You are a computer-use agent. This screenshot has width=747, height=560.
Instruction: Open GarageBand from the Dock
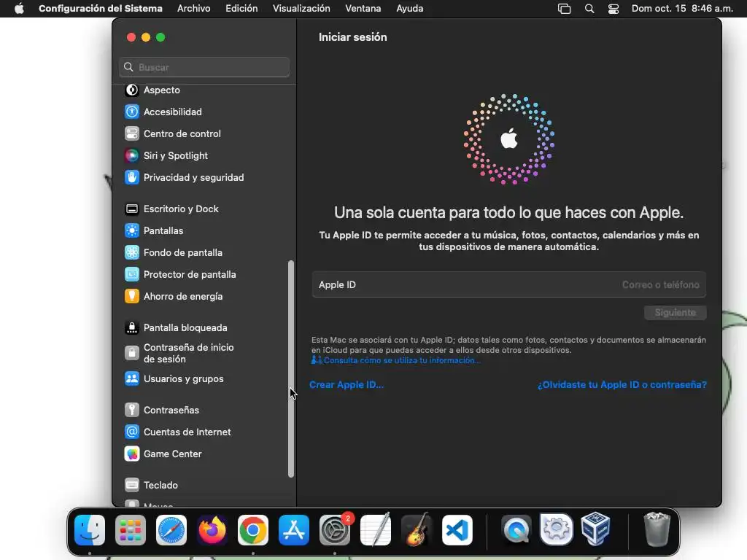[x=417, y=530]
